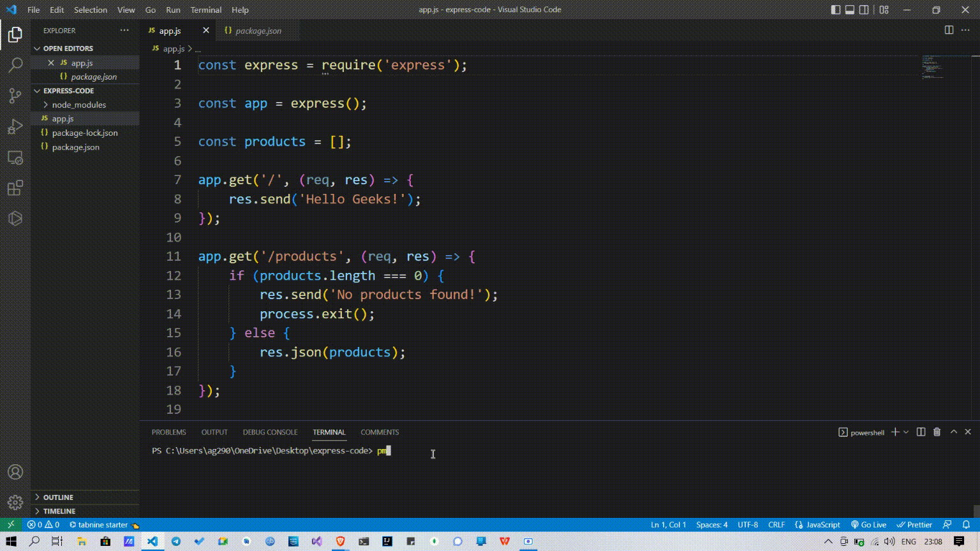Open the Accounts icon in the activity bar
The height and width of the screenshot is (551, 980).
click(x=15, y=472)
